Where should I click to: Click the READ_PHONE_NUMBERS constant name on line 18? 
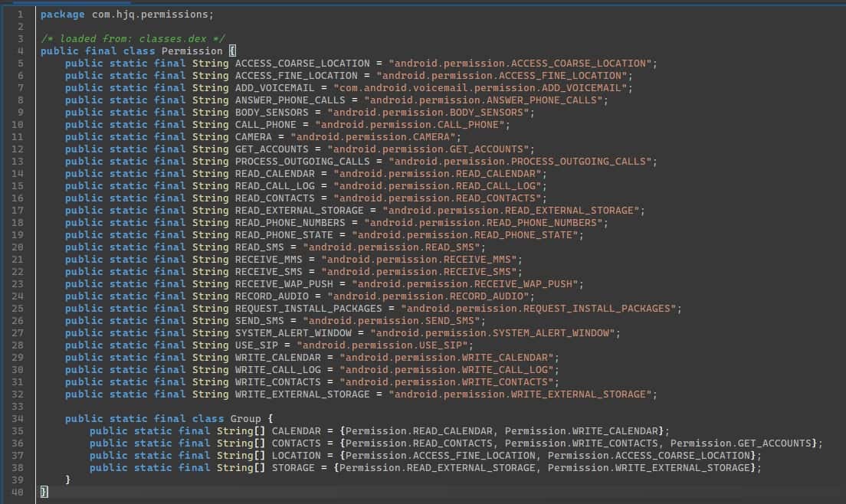[290, 223]
